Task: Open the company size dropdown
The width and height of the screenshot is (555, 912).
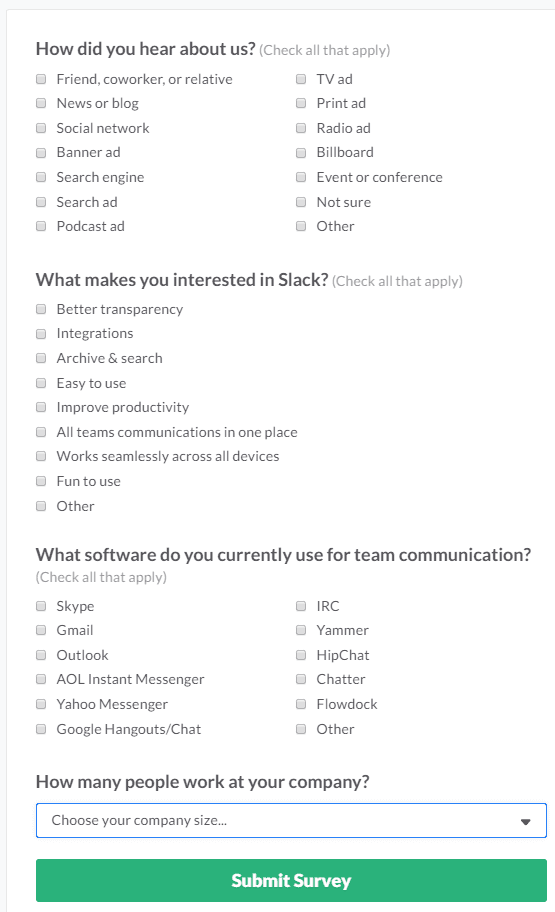Action: coord(291,820)
